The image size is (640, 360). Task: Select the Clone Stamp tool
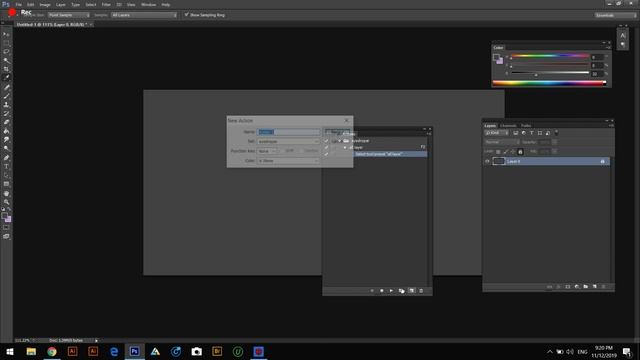(6, 104)
